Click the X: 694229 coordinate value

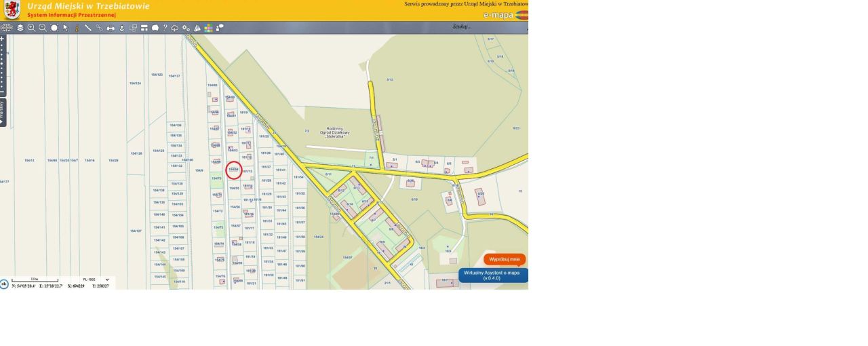[x=76, y=286]
